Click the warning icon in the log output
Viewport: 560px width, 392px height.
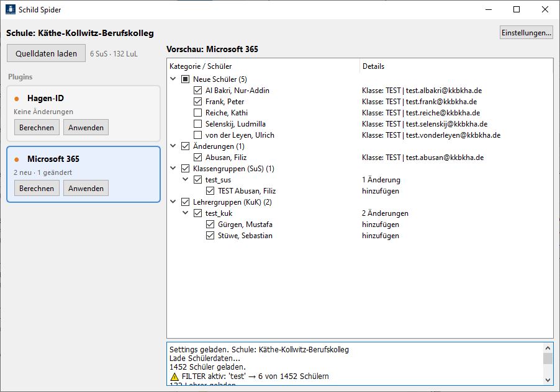coord(174,376)
